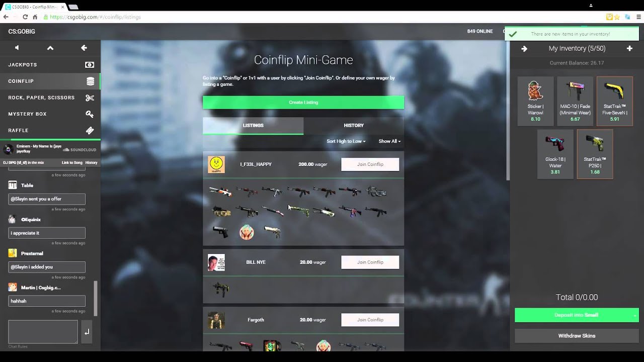The width and height of the screenshot is (644, 362).
Task: Bookmark page with star icon
Action: pos(617,17)
